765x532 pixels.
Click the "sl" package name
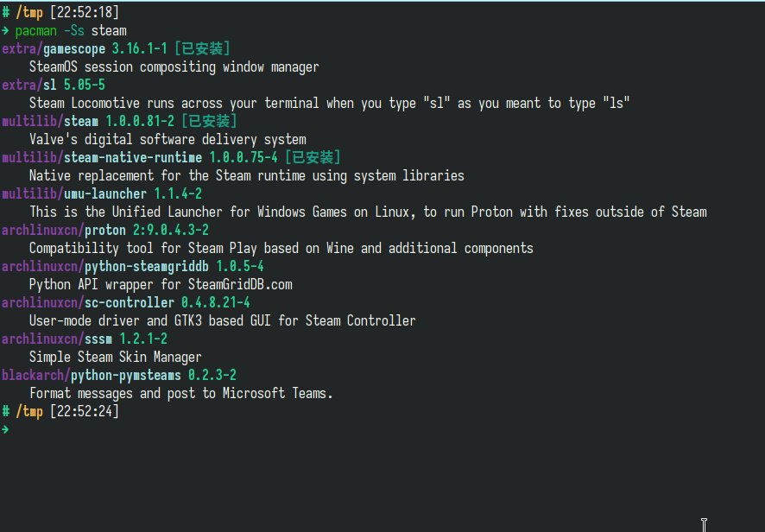(50, 85)
